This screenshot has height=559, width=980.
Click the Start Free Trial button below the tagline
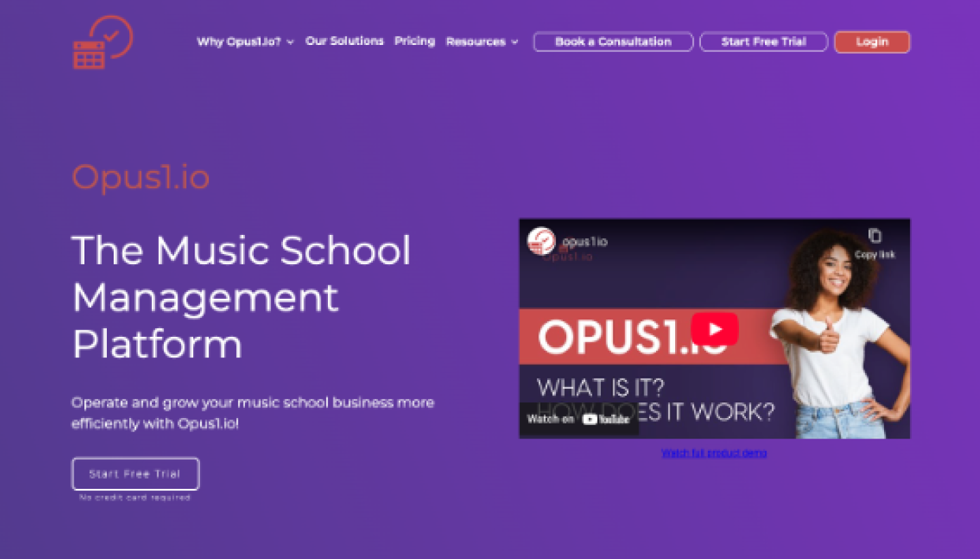(135, 474)
